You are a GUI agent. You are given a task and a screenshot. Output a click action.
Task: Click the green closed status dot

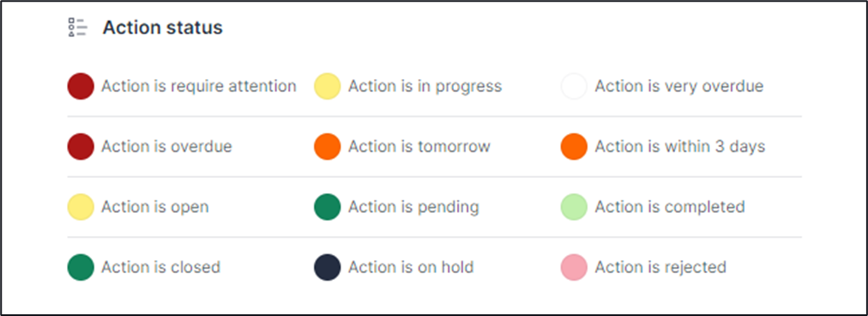click(81, 267)
